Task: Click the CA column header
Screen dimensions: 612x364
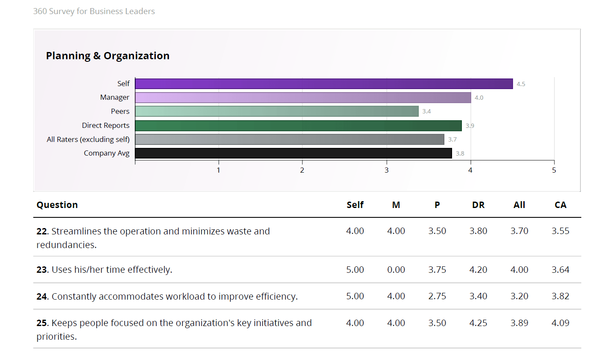Action: tap(560, 205)
